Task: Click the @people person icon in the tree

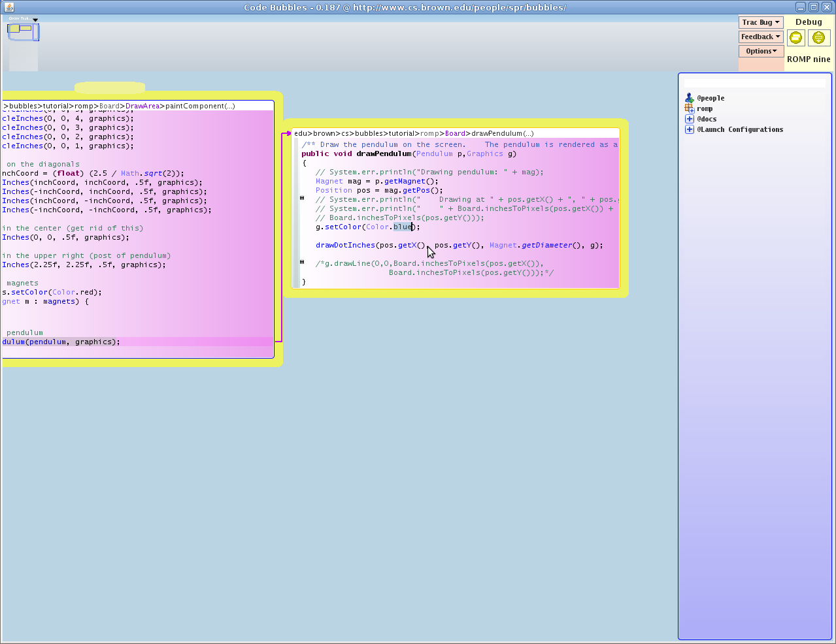Action: click(689, 98)
